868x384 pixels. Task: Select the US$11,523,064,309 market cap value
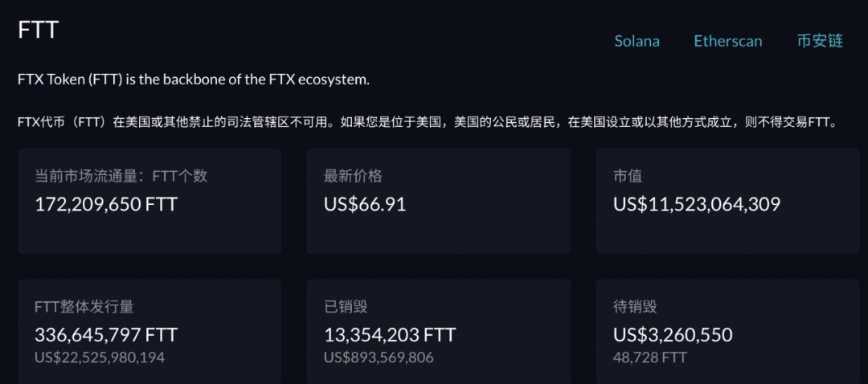point(697,204)
